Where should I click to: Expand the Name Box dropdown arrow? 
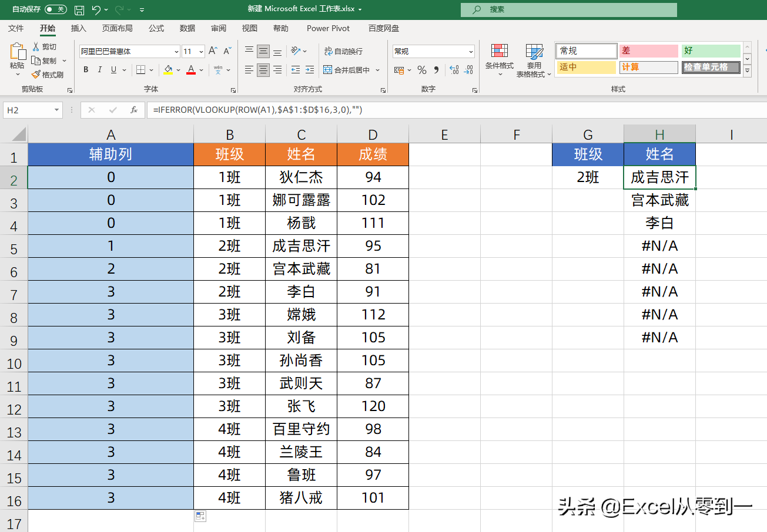point(57,110)
